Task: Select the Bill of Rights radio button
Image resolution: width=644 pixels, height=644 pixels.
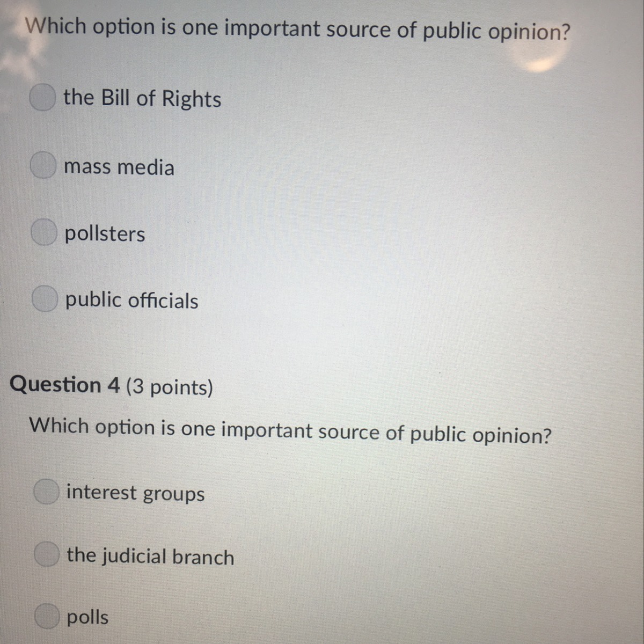Action: coord(42,98)
